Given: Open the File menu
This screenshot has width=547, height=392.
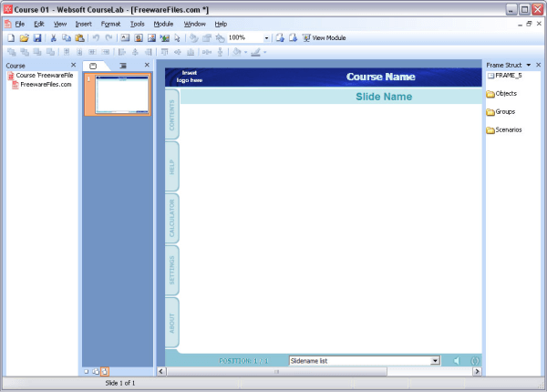Looking at the screenshot, I should click(x=20, y=24).
